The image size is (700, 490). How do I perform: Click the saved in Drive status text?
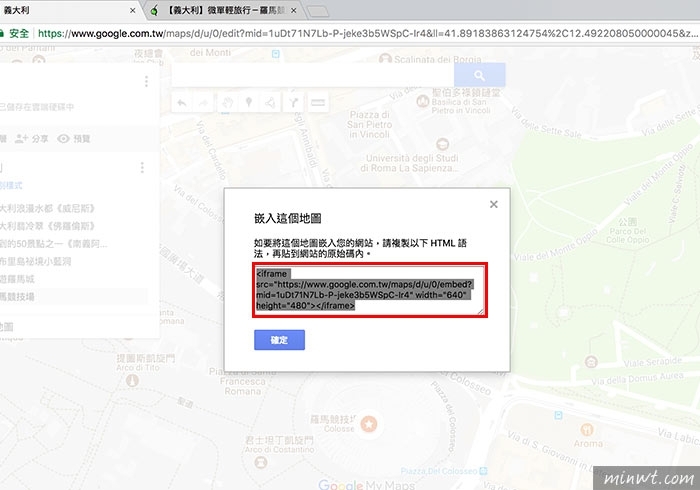(37, 107)
